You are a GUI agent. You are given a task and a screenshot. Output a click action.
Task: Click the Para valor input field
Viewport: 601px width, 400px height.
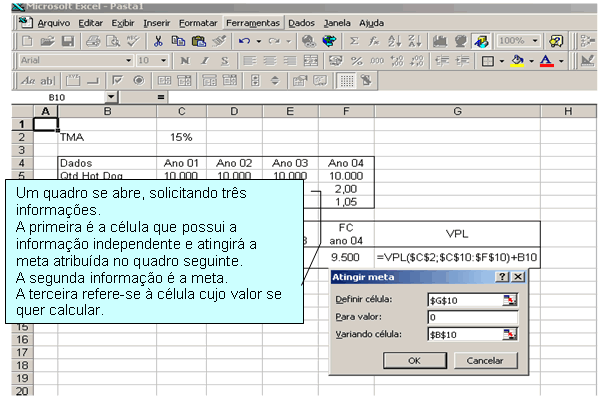(x=468, y=317)
